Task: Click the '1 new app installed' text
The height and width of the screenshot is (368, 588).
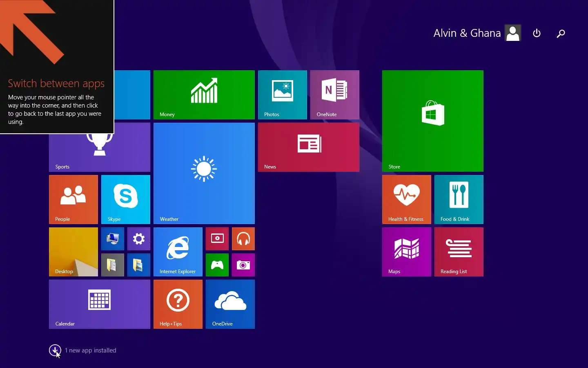Action: [91, 350]
